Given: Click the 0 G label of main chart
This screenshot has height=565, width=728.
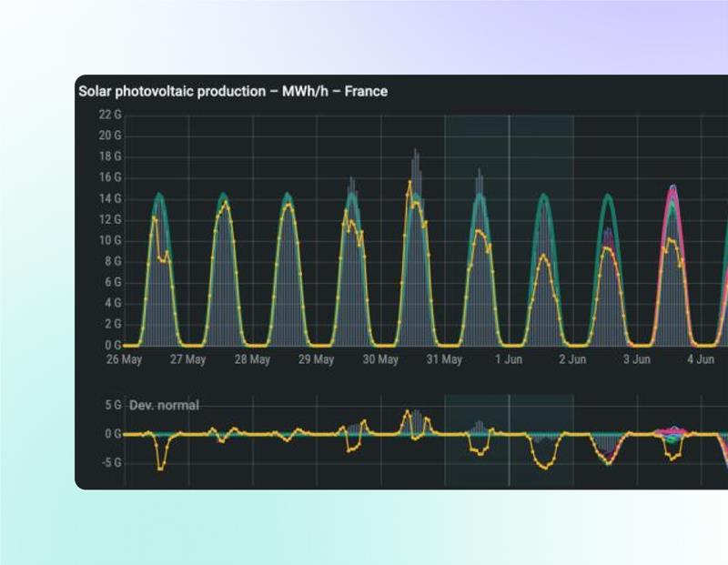Looking at the screenshot, I should click(112, 346).
